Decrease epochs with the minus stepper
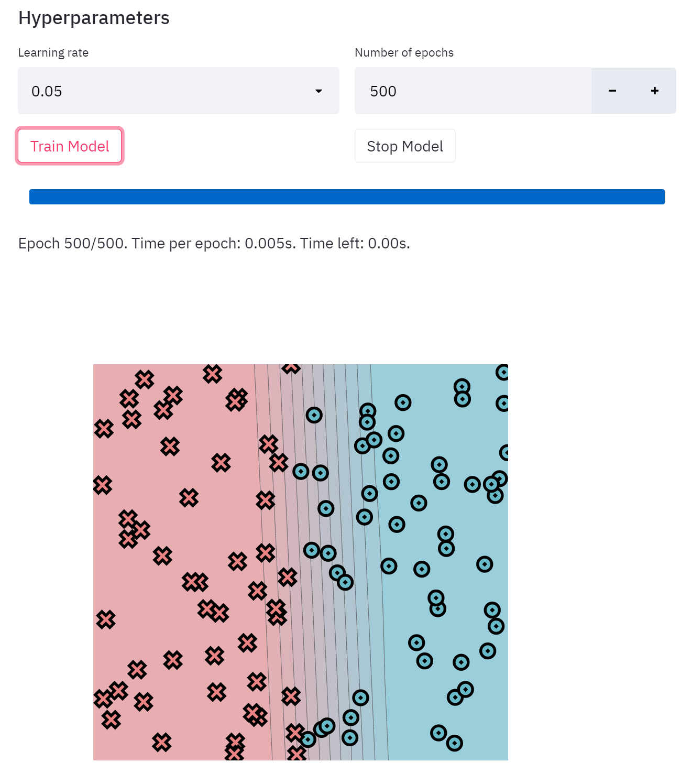This screenshot has width=681, height=784. [x=612, y=91]
